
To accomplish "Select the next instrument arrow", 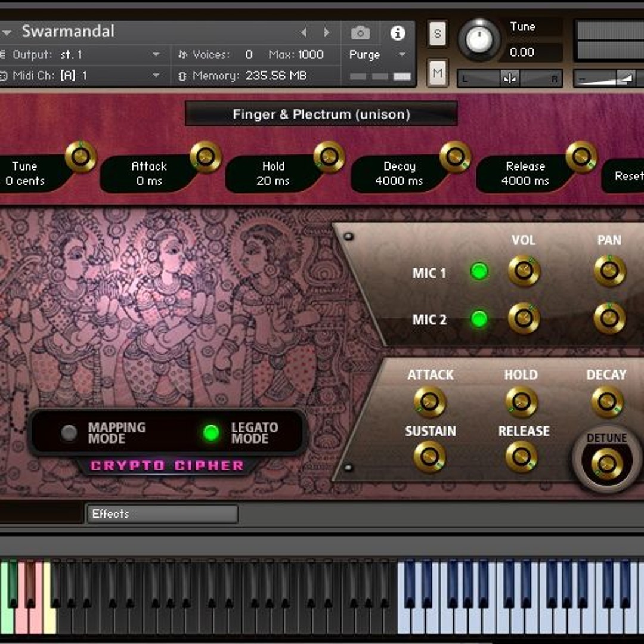I will tap(326, 32).
